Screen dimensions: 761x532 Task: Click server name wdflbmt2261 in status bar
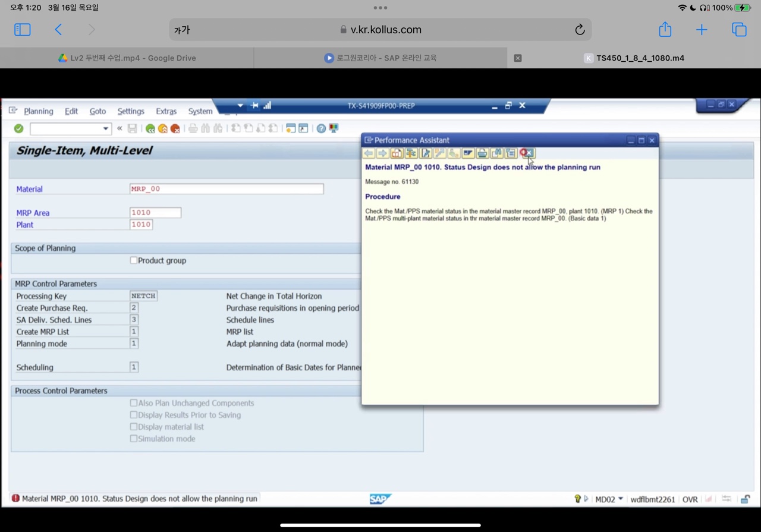click(x=653, y=499)
